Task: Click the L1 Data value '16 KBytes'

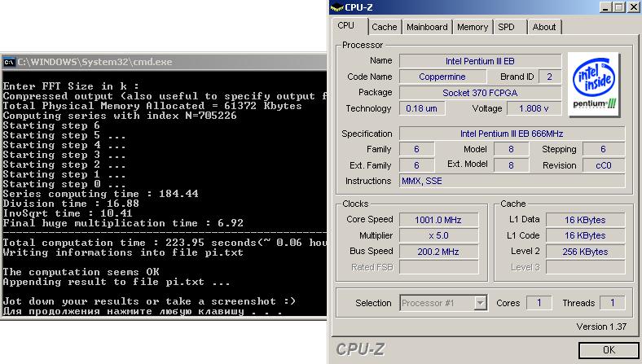Action: (585, 220)
